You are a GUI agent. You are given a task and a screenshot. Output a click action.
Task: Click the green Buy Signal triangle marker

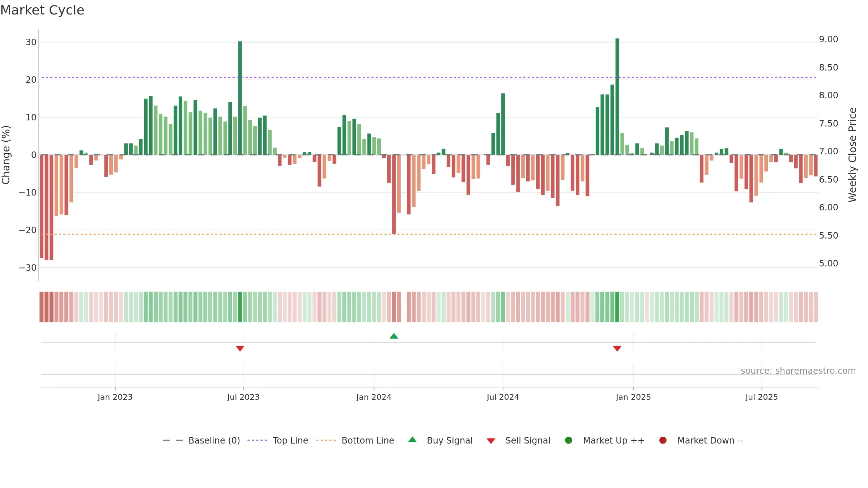(x=394, y=336)
